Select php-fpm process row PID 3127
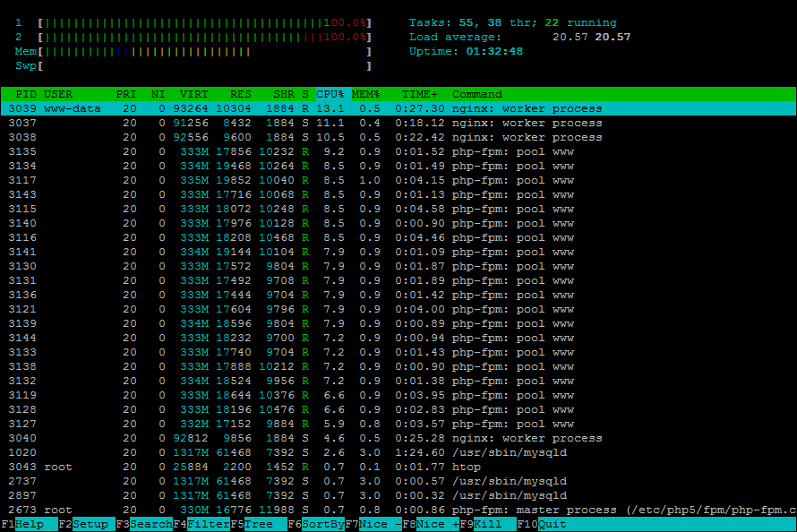 pos(398,424)
